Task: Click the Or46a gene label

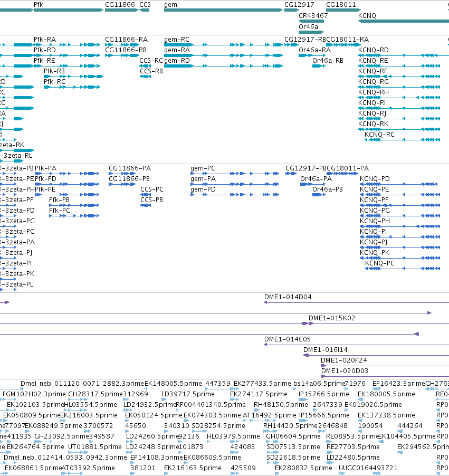Action: pyautogui.click(x=309, y=27)
